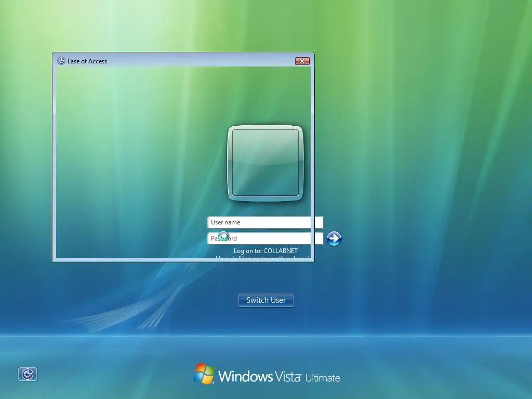The width and height of the screenshot is (532, 399).
Task: Click the 'Log on to: COLLABNET' text
Action: pyautogui.click(x=265, y=251)
